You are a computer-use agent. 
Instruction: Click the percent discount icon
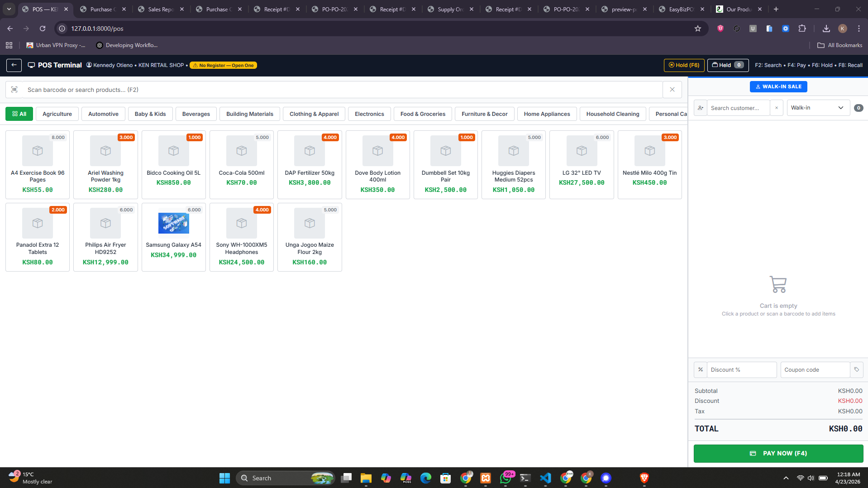(x=701, y=370)
